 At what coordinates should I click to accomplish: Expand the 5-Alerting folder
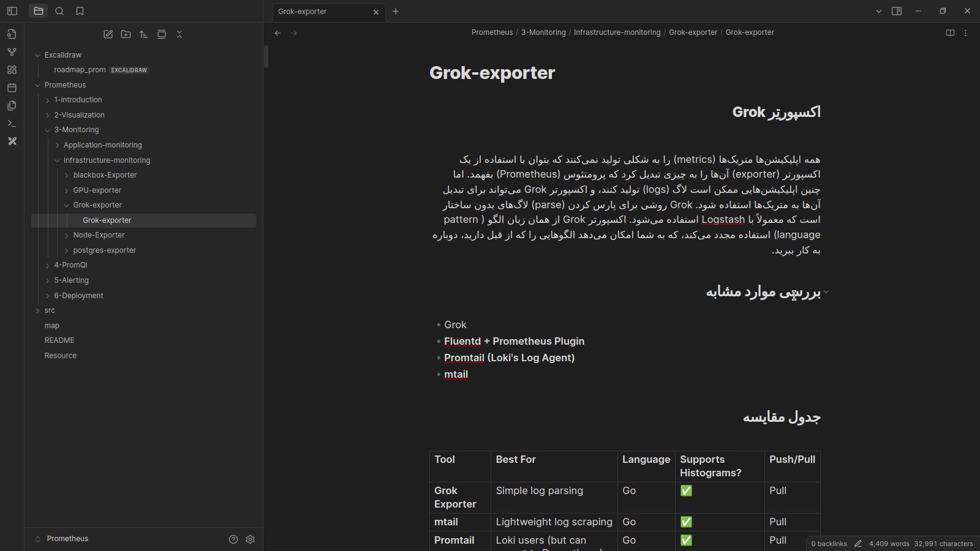[48, 280]
